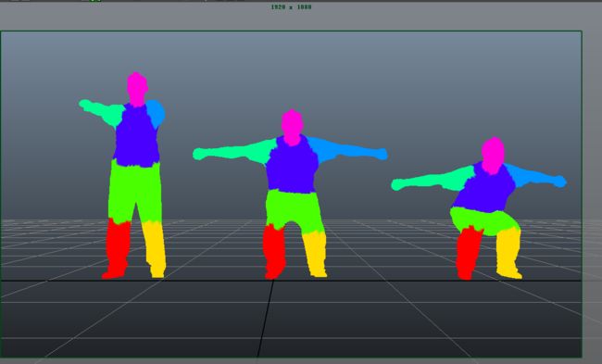The height and width of the screenshot is (364, 602).
Task: Click the green hips of the middle figure
Action: tap(294, 210)
